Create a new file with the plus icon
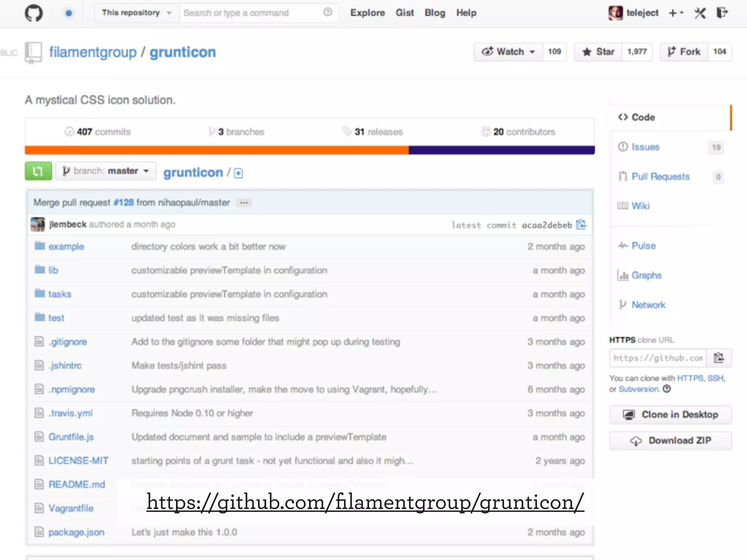Image resolution: width=747 pixels, height=560 pixels. [x=238, y=173]
